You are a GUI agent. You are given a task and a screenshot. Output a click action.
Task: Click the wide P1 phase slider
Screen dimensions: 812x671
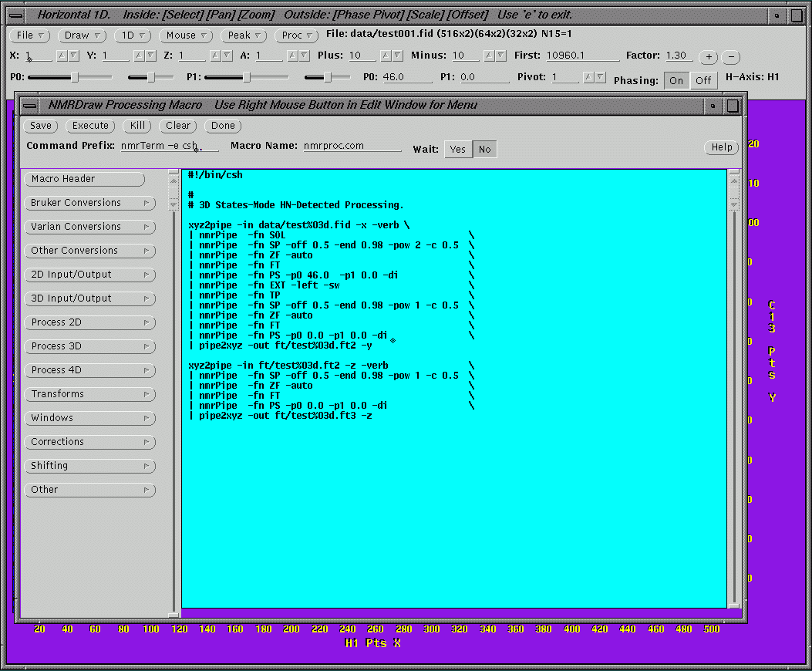[247, 77]
